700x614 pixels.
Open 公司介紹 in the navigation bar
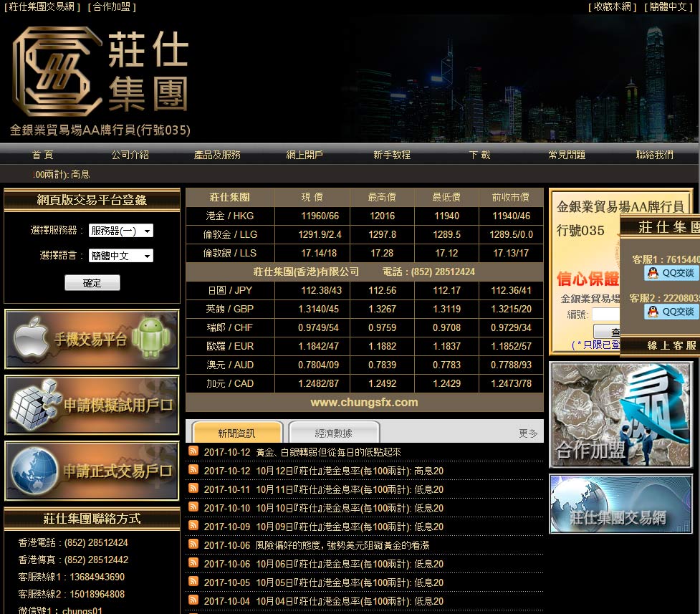(x=130, y=155)
